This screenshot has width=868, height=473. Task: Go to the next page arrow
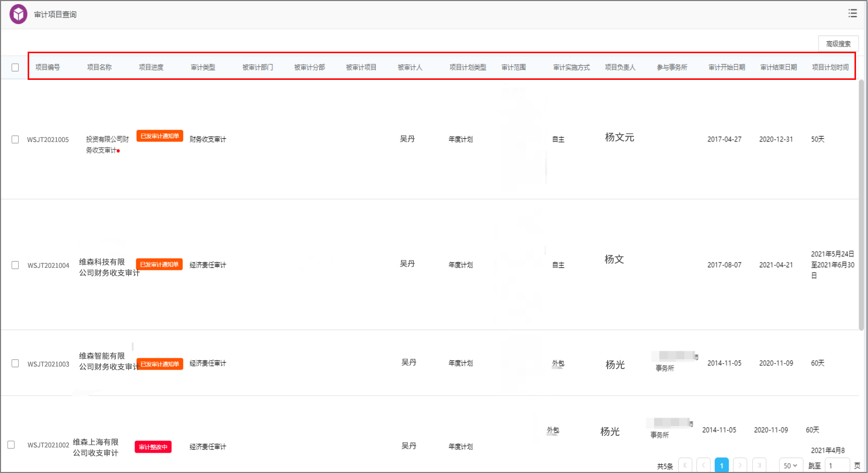(x=740, y=465)
